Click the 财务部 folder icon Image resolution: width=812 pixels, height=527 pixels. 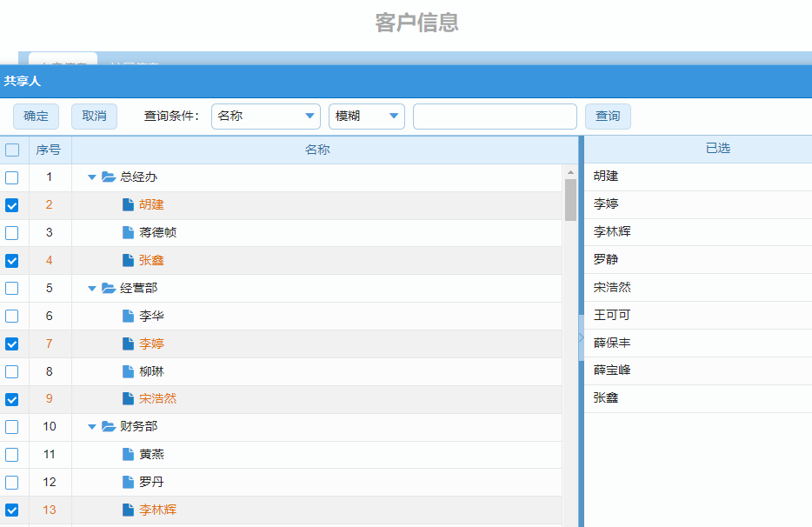click(109, 427)
